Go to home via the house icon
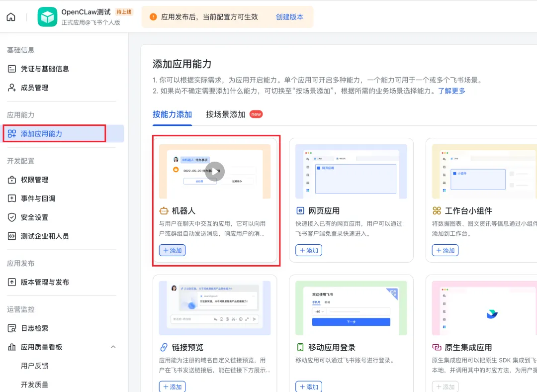This screenshot has height=392, width=537. coord(11,17)
